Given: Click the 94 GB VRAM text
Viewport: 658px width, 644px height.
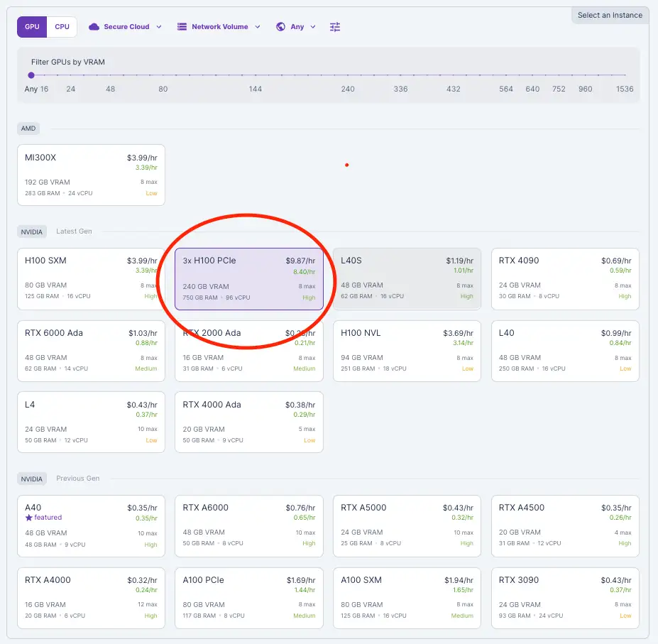Looking at the screenshot, I should pos(362,358).
